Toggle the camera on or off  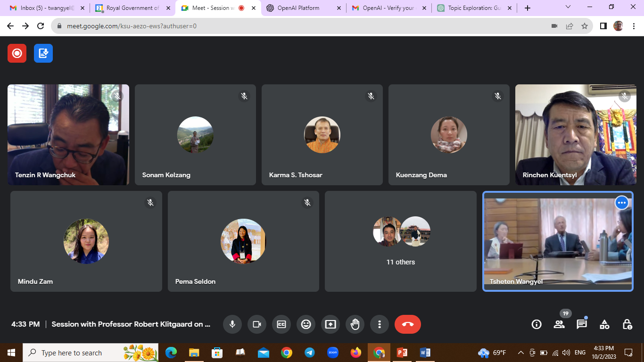[257, 324]
